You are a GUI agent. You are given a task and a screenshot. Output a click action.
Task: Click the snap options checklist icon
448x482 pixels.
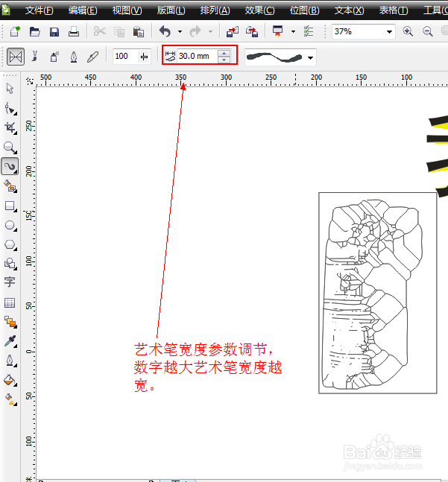click(308, 31)
